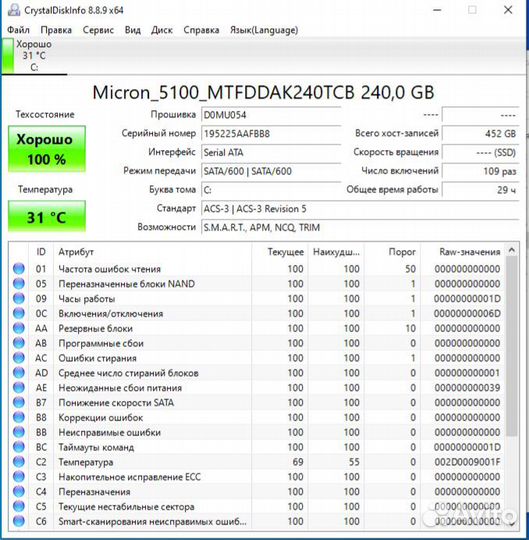Viewport: 529px width, 540px height.
Task: Click the current value 69 in Температура row
Action: point(298,462)
